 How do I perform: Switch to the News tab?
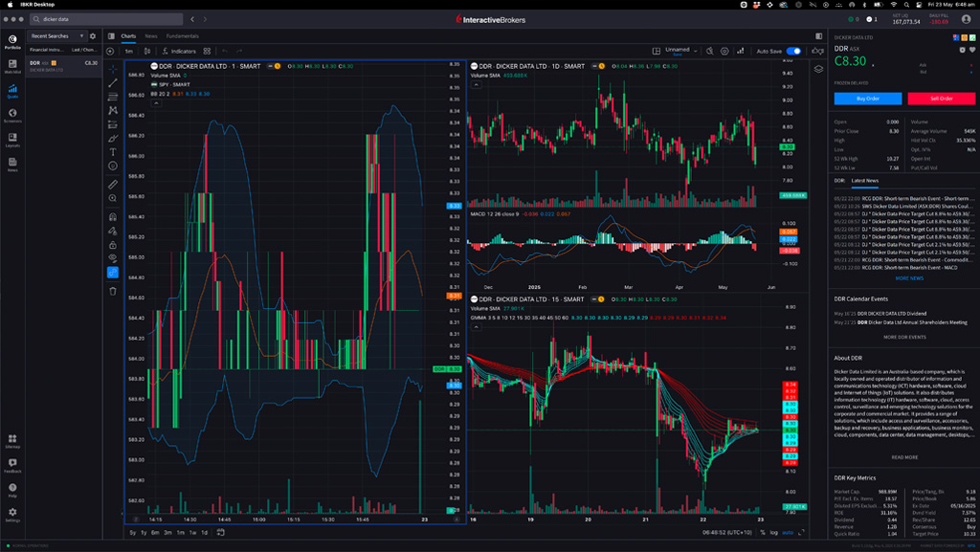pos(151,36)
